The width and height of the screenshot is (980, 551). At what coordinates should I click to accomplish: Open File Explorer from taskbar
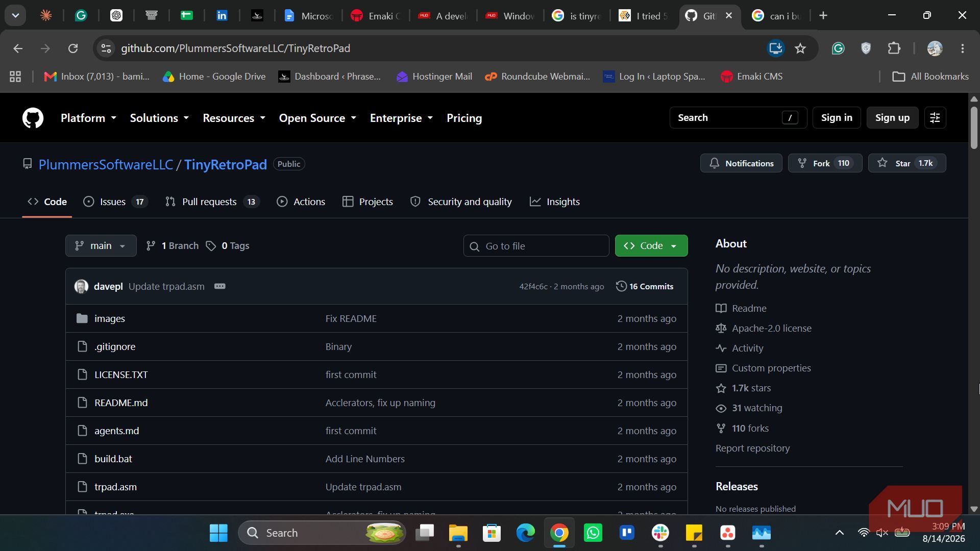(x=458, y=533)
